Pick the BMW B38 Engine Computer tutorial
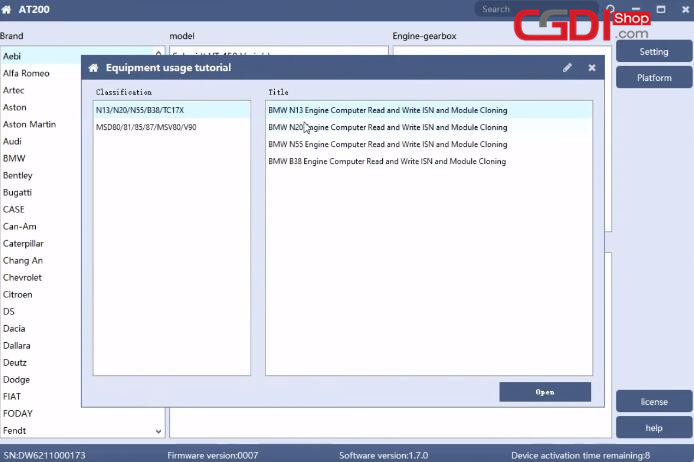Viewport: 694px width, 462px height. point(387,161)
